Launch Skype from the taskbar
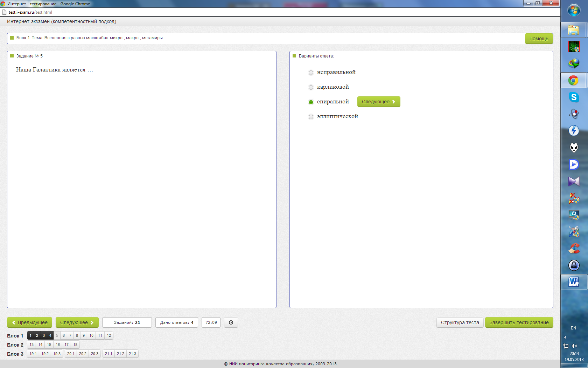The image size is (588, 368). pos(574,97)
